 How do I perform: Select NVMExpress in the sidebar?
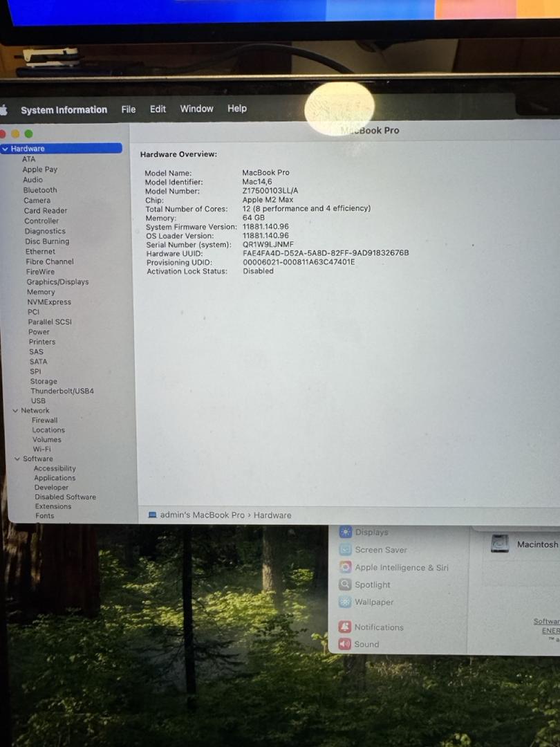click(x=49, y=302)
